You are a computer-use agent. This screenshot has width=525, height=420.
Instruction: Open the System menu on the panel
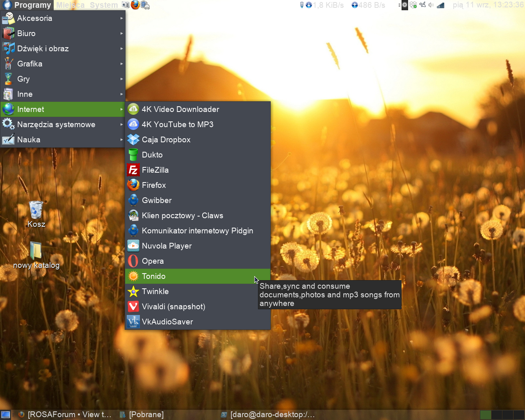(x=104, y=5)
